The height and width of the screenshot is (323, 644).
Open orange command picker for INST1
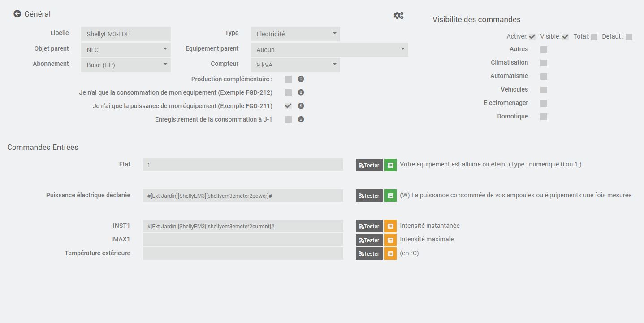pos(390,226)
